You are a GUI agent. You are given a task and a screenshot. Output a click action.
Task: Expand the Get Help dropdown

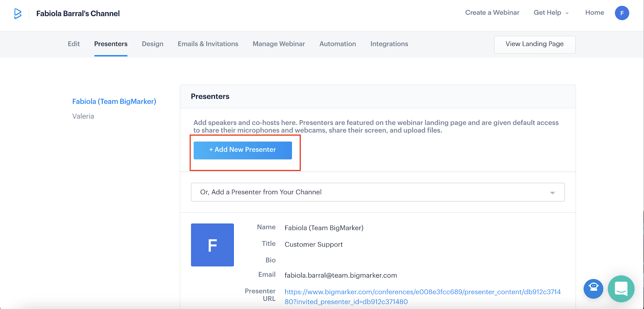pos(551,12)
